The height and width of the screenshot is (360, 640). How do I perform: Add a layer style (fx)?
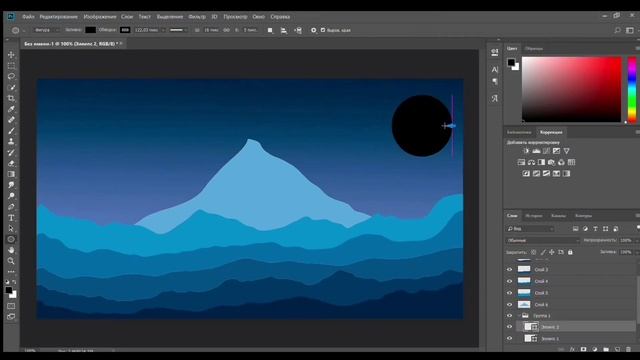point(572,349)
